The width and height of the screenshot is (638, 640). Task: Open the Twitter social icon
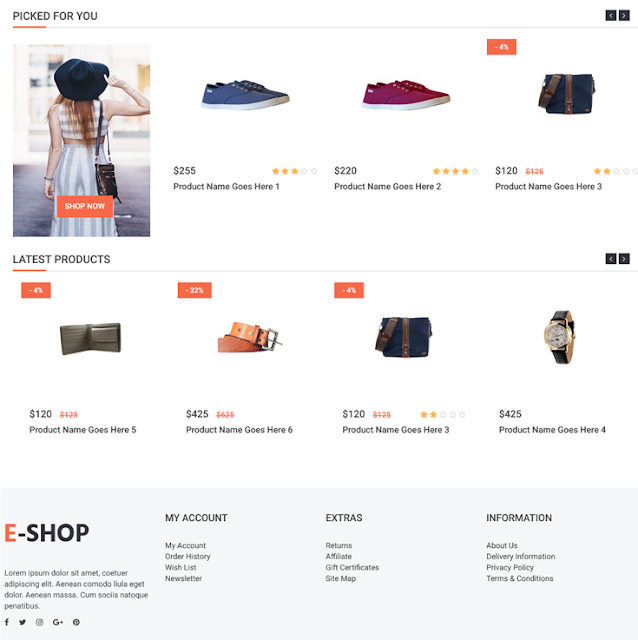22,622
